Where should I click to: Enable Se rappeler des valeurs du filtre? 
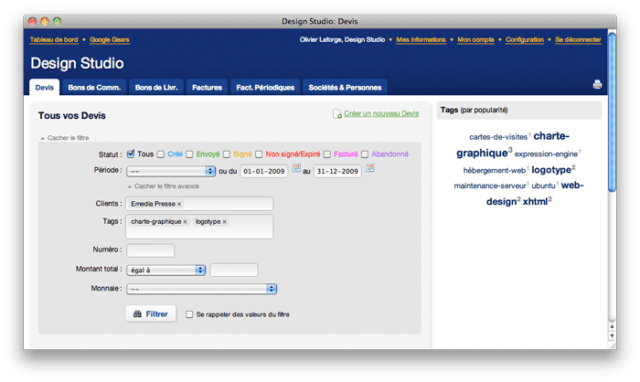tap(189, 314)
